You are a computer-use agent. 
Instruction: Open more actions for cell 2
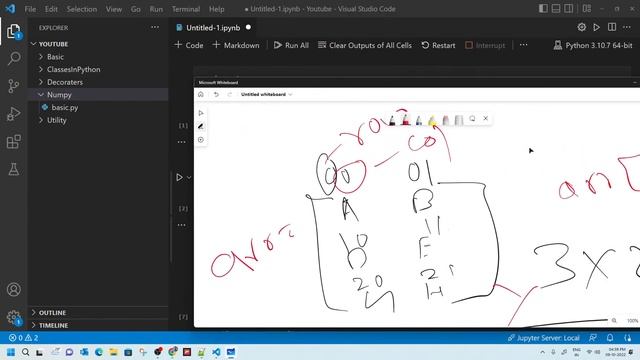pyautogui.click(x=182, y=225)
